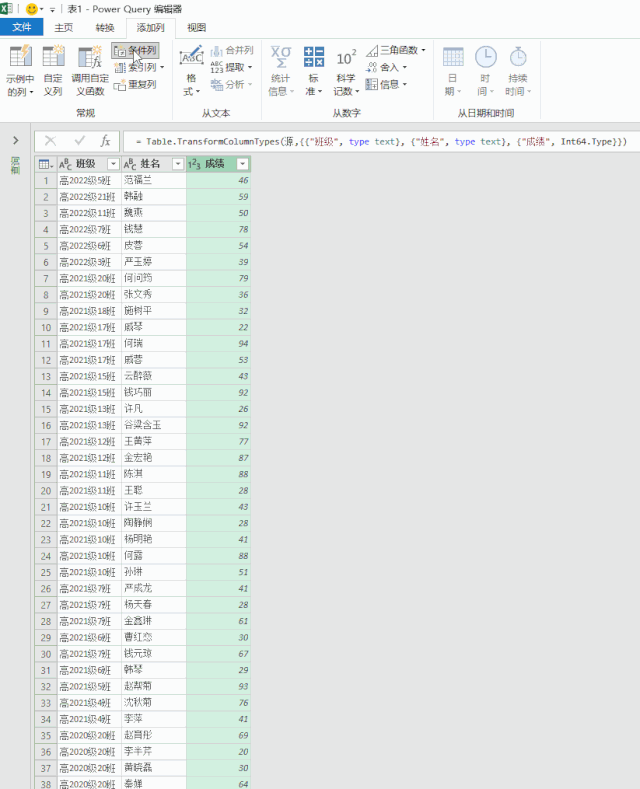Click the formula bar text
The width and height of the screenshot is (640, 789).
pos(381,141)
